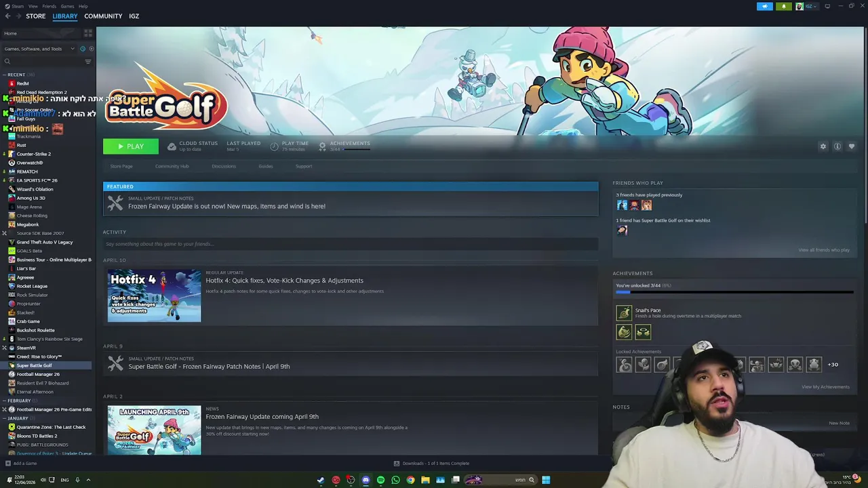This screenshot has height=488, width=868.
Task: Open Steam from the Windows taskbar
Action: click(321, 480)
